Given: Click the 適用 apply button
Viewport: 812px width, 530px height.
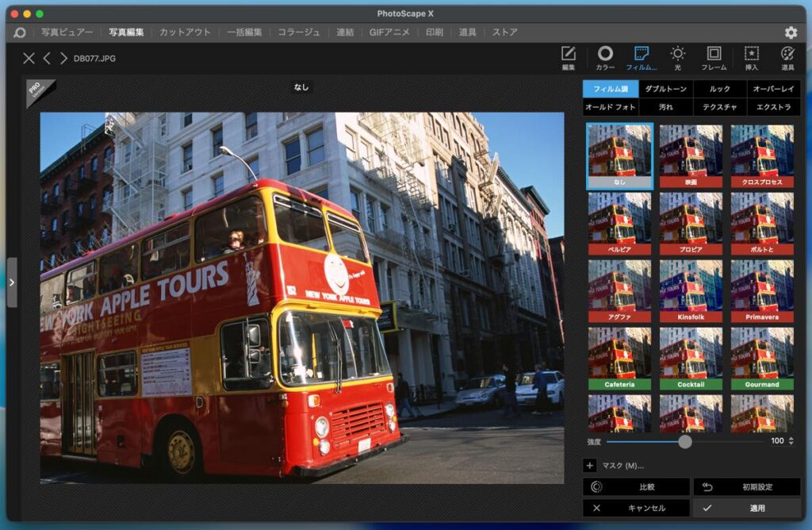Looking at the screenshot, I should pos(747,509).
